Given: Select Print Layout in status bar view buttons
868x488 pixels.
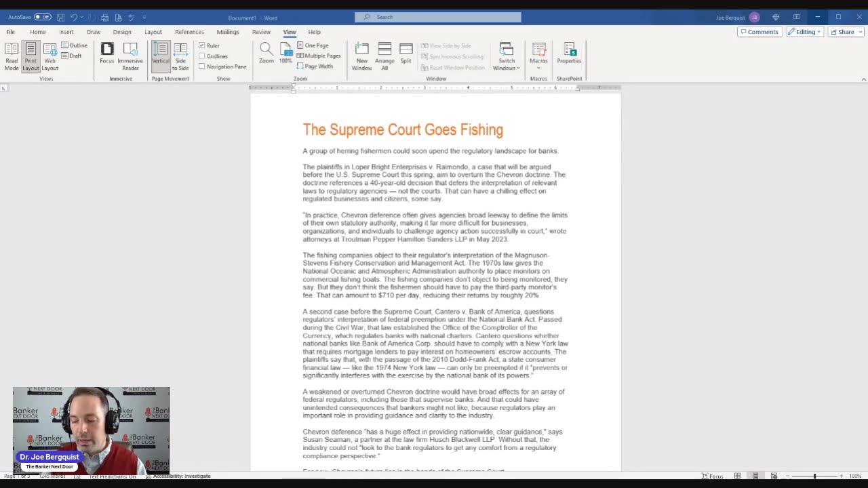Looking at the screenshot, I should [x=755, y=476].
